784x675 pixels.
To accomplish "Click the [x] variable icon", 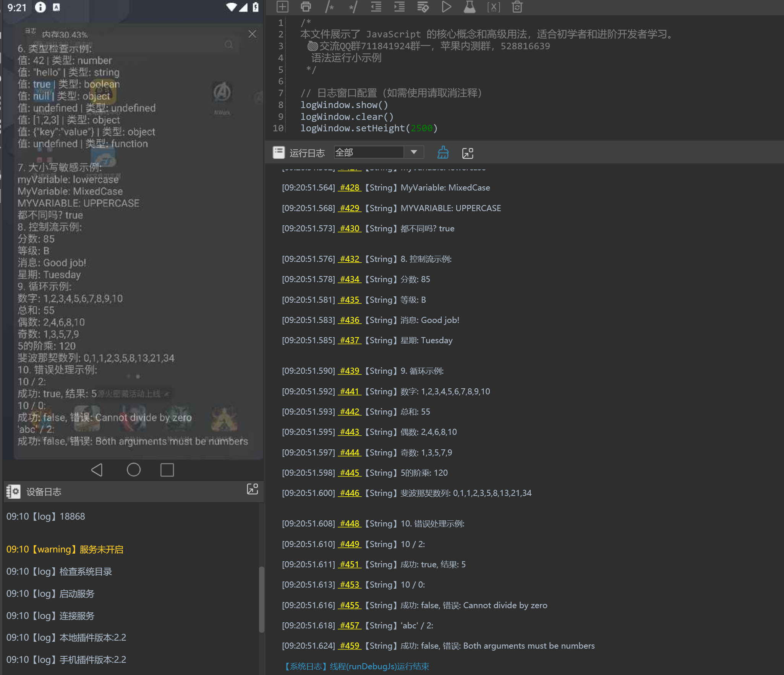I will click(493, 7).
